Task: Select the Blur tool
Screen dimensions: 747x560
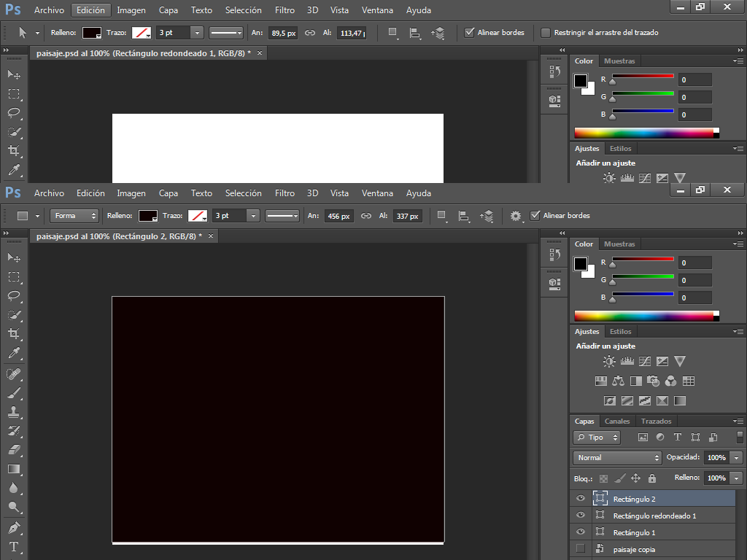Action: tap(14, 488)
